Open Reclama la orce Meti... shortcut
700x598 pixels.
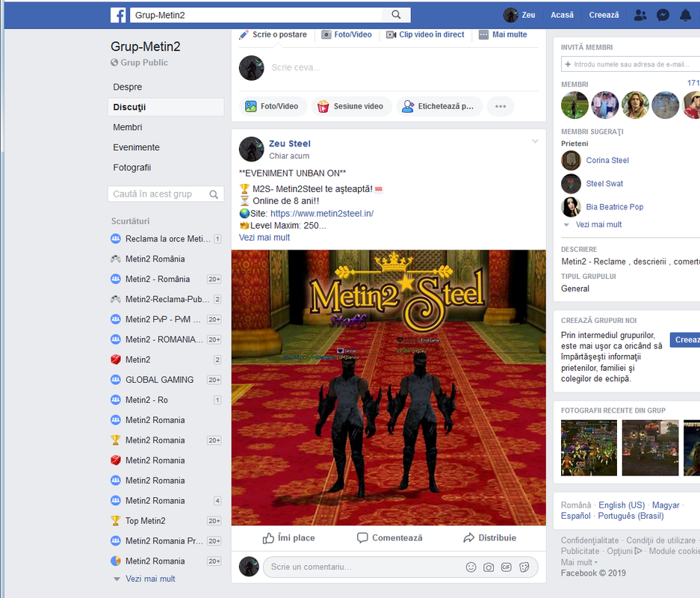coord(167,239)
